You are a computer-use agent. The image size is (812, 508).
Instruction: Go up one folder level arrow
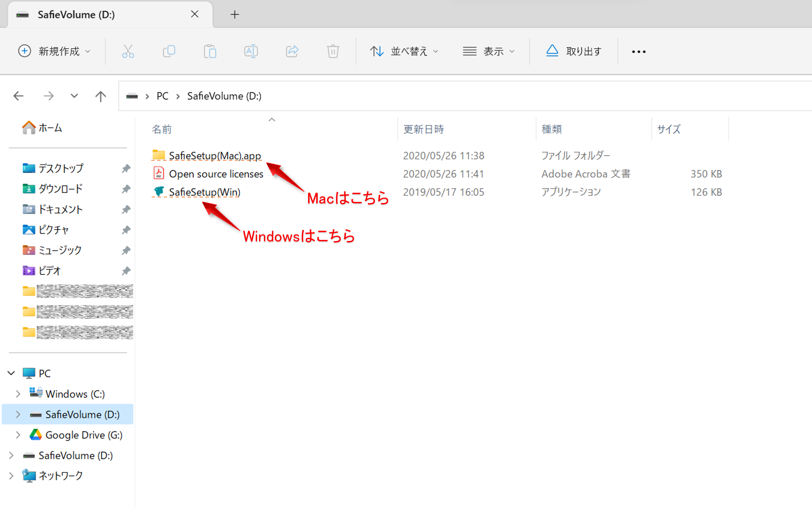101,96
